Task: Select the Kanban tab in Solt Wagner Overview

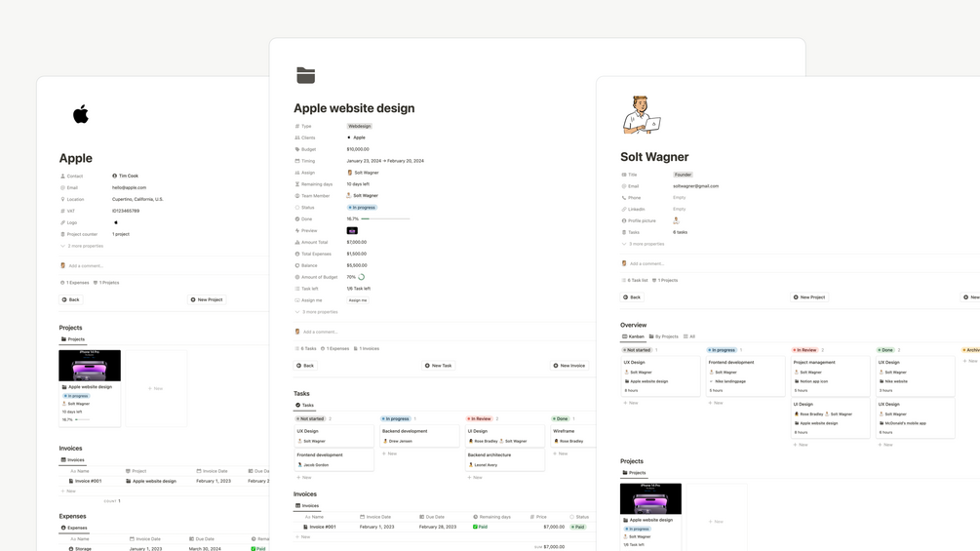Action: pos(633,336)
